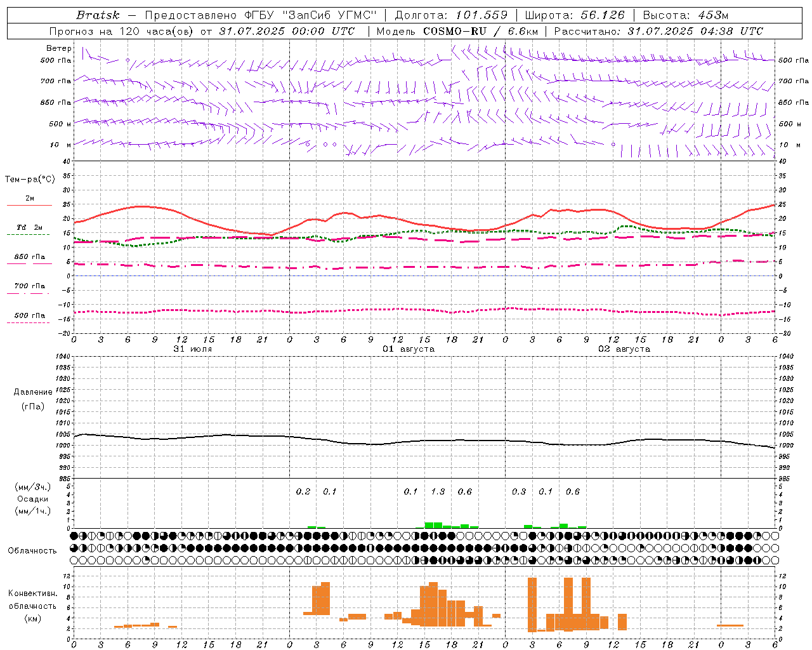Click the "Давление" pressure panel label
812x650 pixels.
33,392
